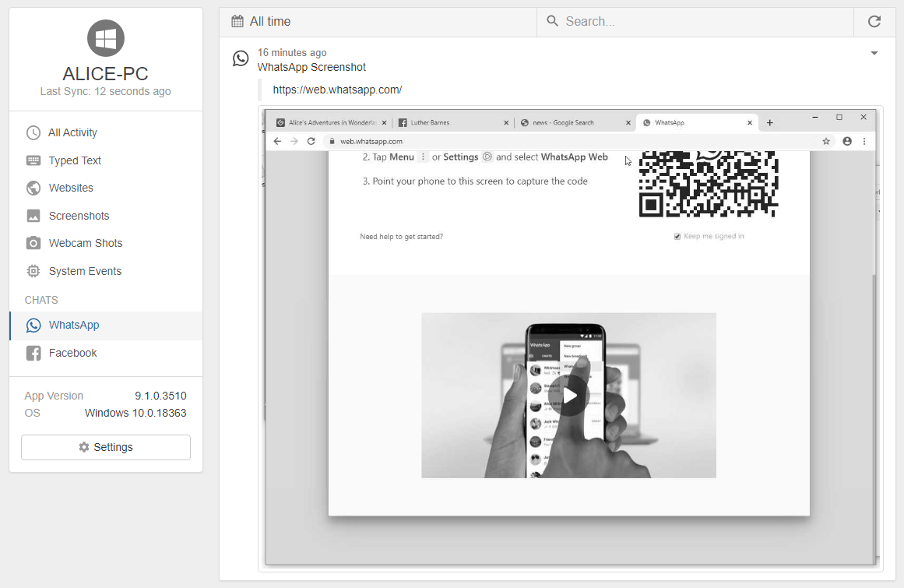Open the browser profile account icon
This screenshot has height=588, width=904.
tap(847, 141)
